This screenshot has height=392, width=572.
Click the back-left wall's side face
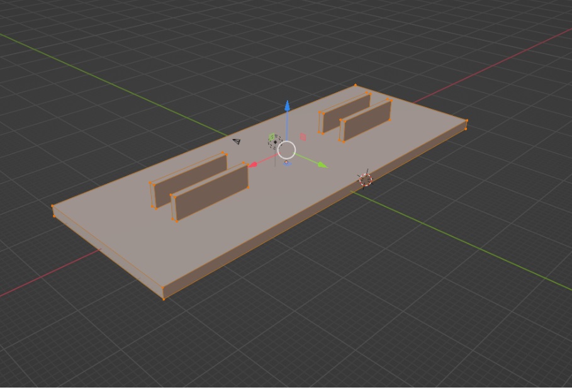click(x=190, y=179)
